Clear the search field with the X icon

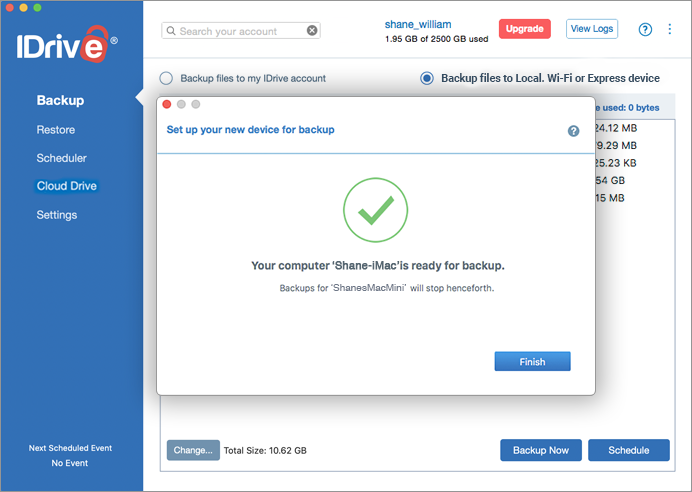coord(312,30)
